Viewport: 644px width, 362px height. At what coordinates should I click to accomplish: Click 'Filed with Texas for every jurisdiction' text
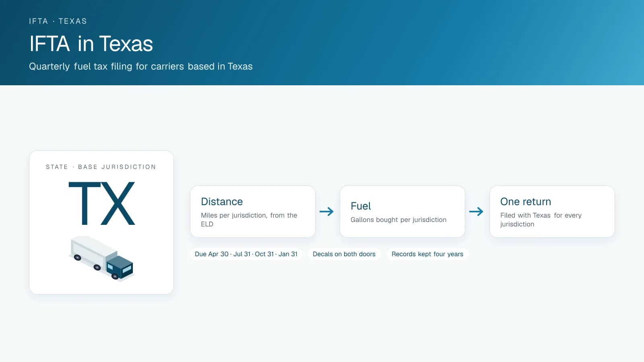click(x=541, y=220)
